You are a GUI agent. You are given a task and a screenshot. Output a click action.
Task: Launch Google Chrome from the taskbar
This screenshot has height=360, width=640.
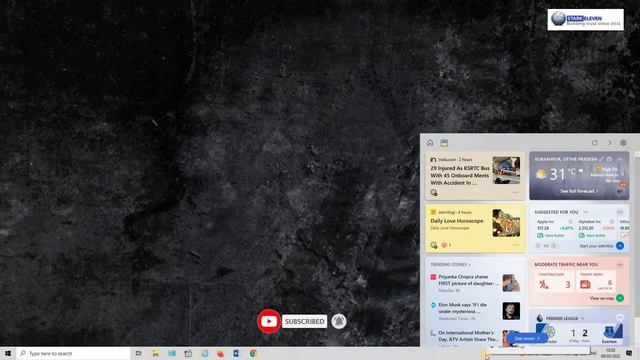click(253, 353)
